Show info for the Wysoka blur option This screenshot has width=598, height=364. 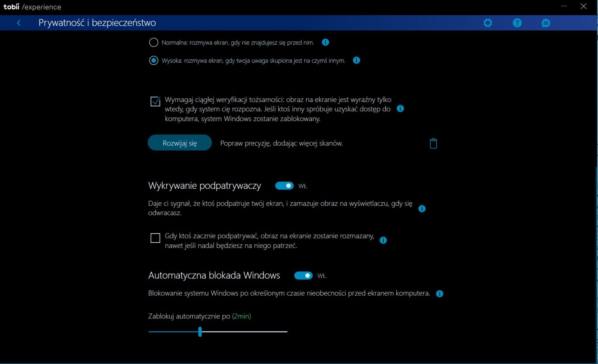pos(357,60)
